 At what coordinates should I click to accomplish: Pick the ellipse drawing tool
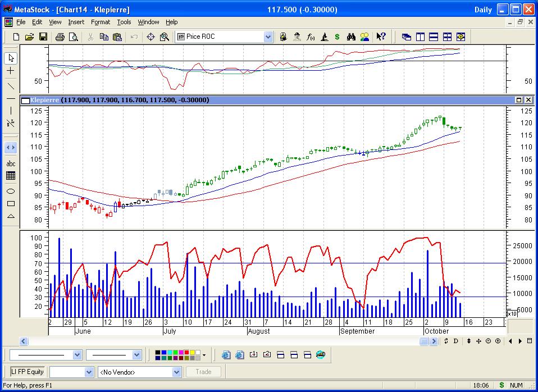(11, 191)
